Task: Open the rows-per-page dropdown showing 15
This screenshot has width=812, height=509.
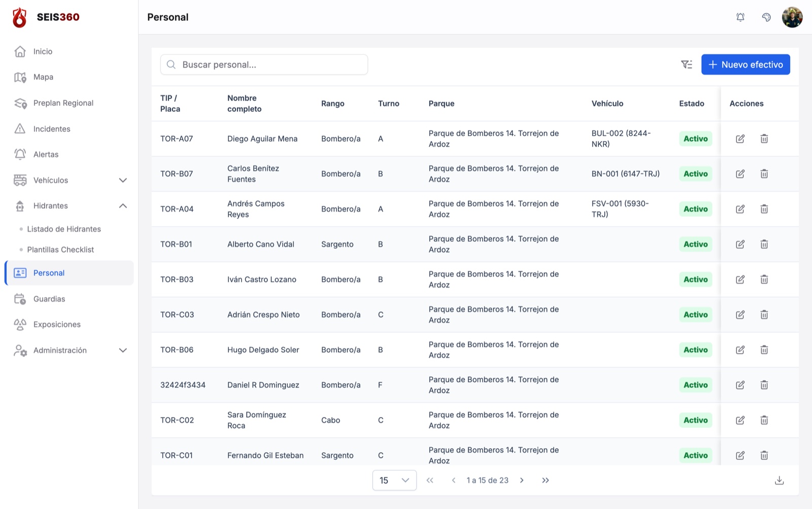Action: tap(394, 481)
